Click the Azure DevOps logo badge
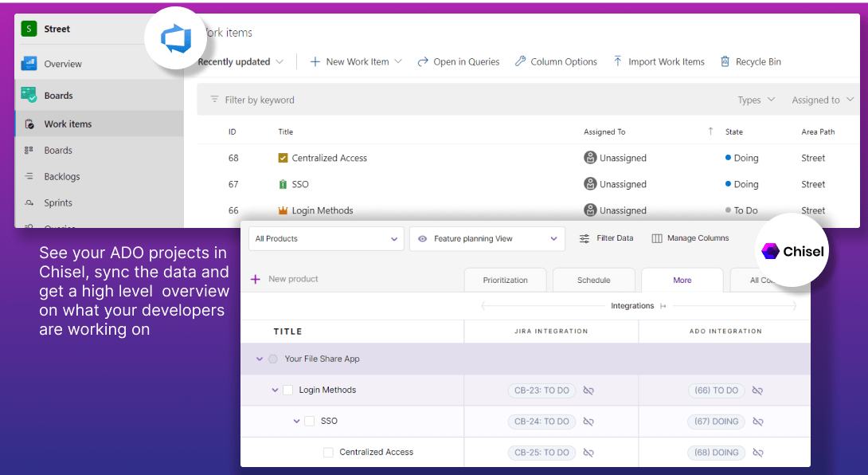 (175, 38)
